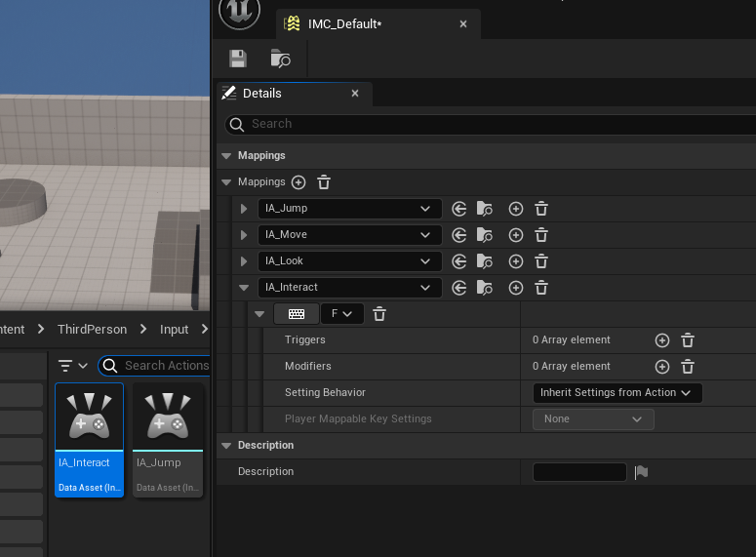The width and height of the screenshot is (756, 557).
Task: Remove all mappings with the Mappings trash icon
Action: [324, 182]
